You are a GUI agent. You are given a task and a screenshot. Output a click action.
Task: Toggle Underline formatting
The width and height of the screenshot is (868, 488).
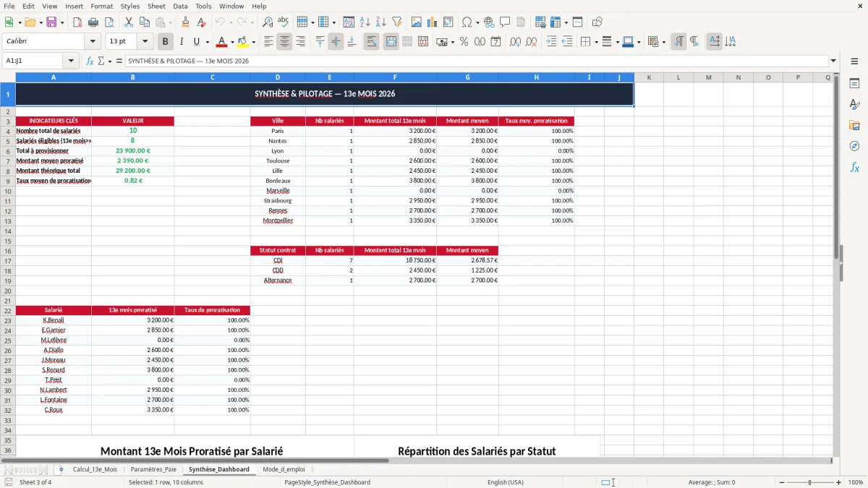tap(197, 42)
